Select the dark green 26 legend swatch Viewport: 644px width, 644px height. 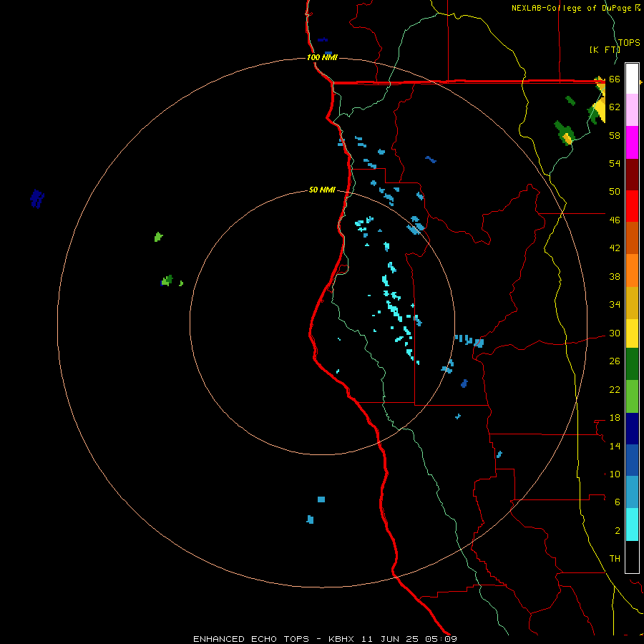[632, 364]
